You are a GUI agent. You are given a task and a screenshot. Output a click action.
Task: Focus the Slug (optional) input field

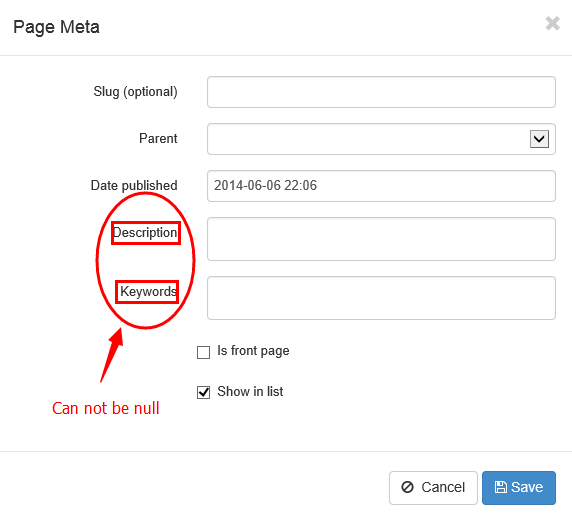(x=381, y=92)
